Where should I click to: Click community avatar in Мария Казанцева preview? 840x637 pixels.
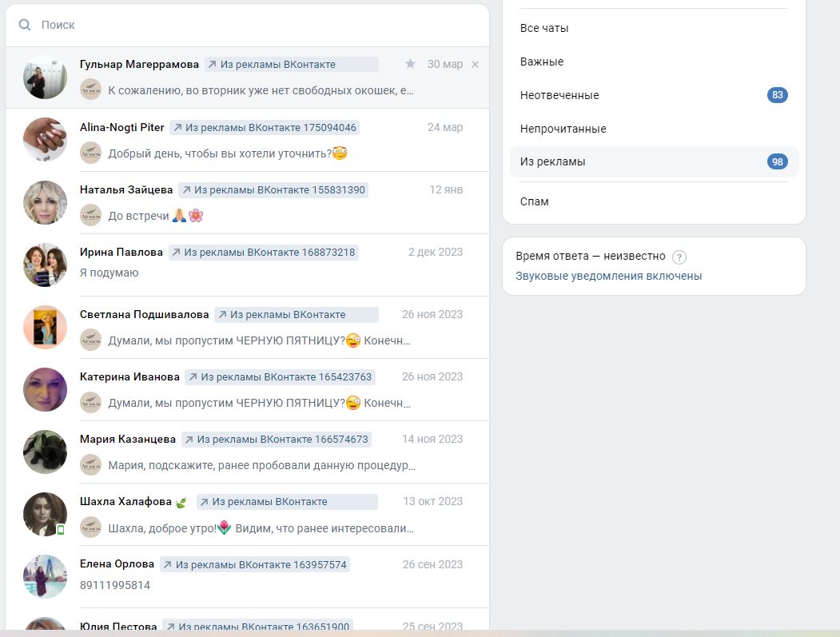(90, 464)
